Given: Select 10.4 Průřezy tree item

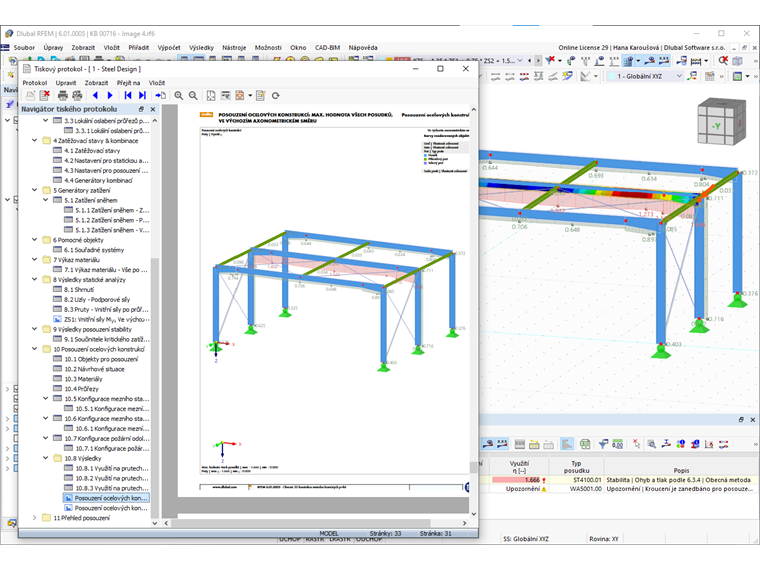Looking at the screenshot, I should coord(81,389).
